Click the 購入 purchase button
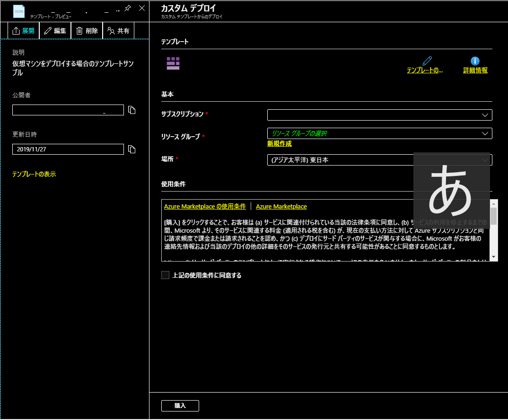This screenshot has width=508, height=420. (x=180, y=406)
